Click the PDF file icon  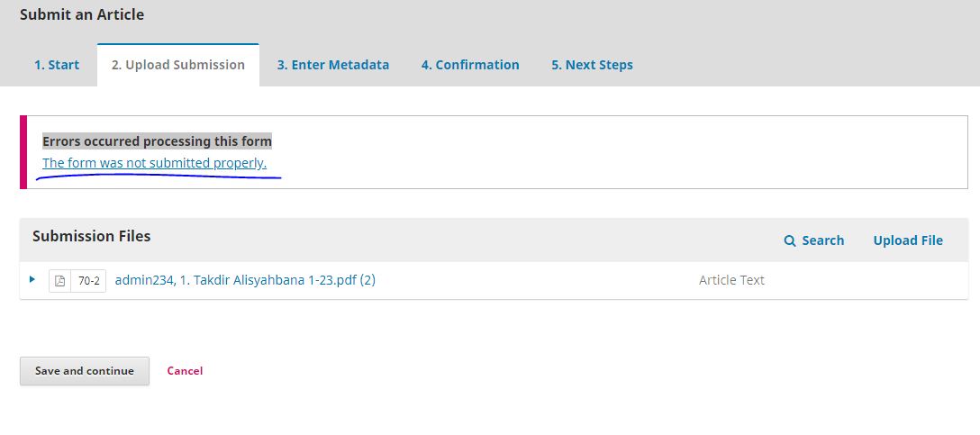click(x=59, y=281)
